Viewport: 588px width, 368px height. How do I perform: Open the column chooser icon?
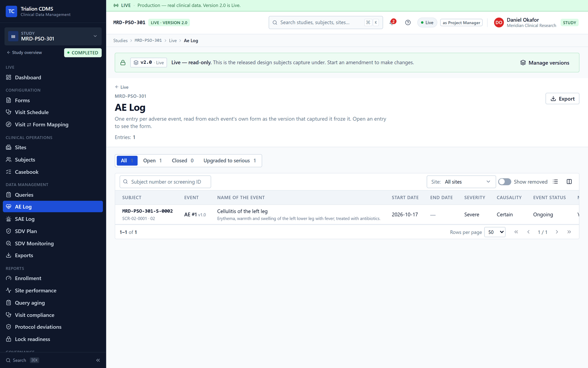pyautogui.click(x=569, y=182)
